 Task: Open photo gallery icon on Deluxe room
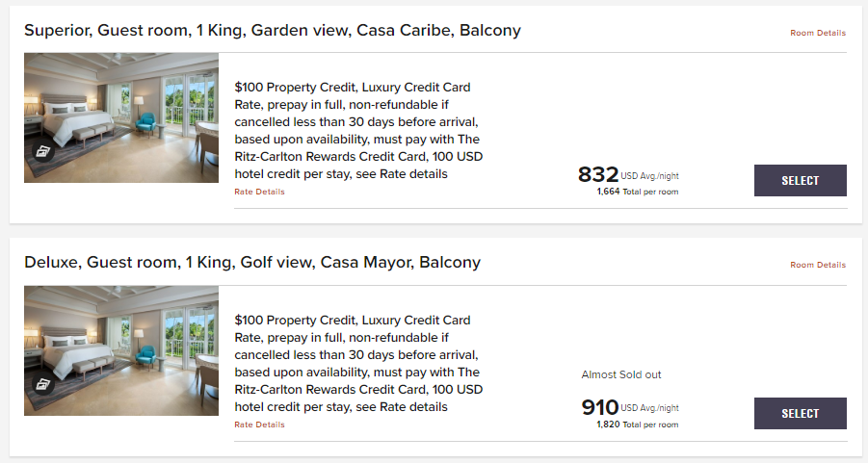click(43, 384)
